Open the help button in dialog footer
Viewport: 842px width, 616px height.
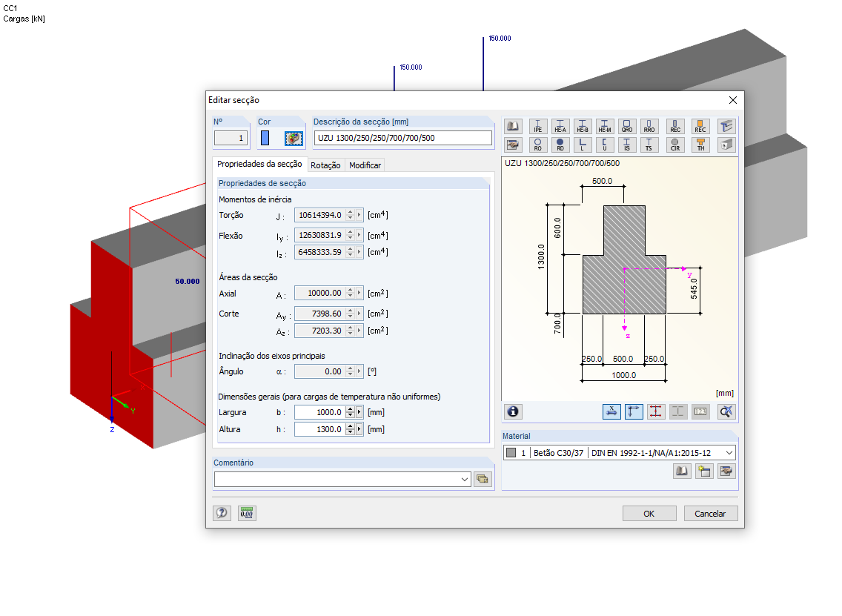click(222, 513)
